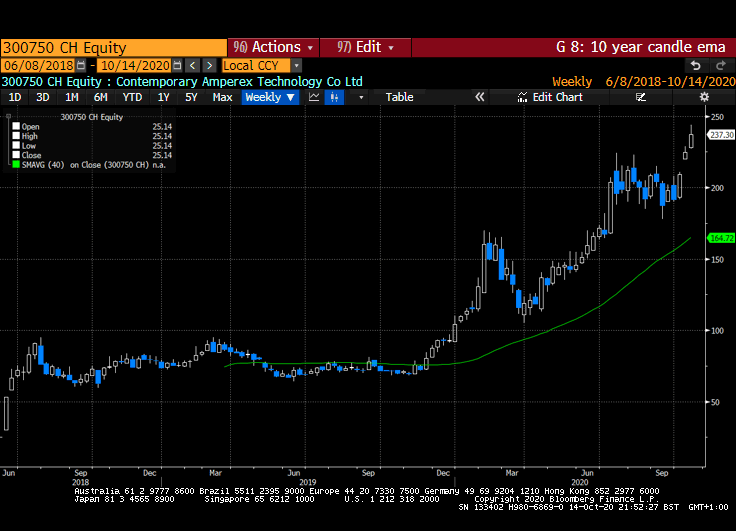Click the start date field 06/08/2018
The image size is (736, 531).
click(x=38, y=65)
